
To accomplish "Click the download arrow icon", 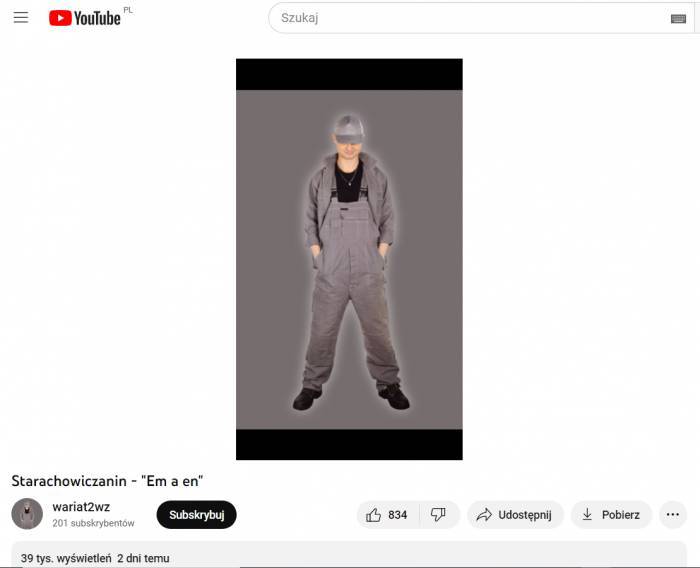I will [x=587, y=514].
